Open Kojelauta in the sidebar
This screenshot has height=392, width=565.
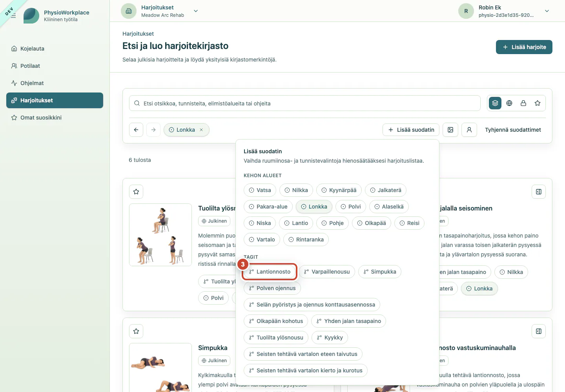pos(55,49)
